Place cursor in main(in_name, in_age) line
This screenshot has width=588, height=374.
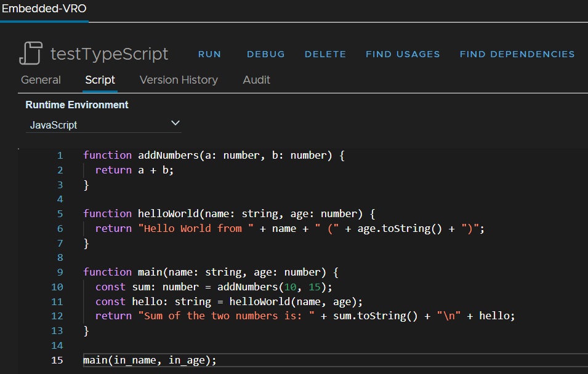click(x=150, y=360)
